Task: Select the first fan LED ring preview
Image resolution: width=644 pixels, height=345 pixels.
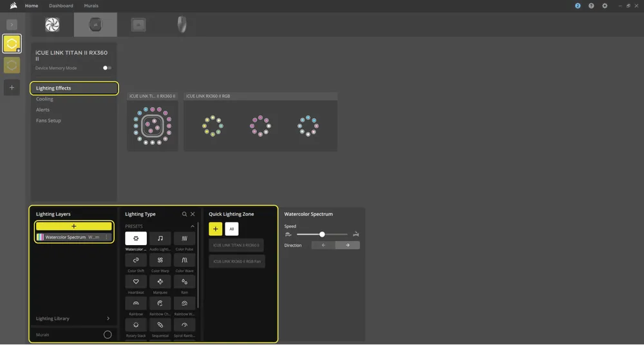Action: (213, 126)
